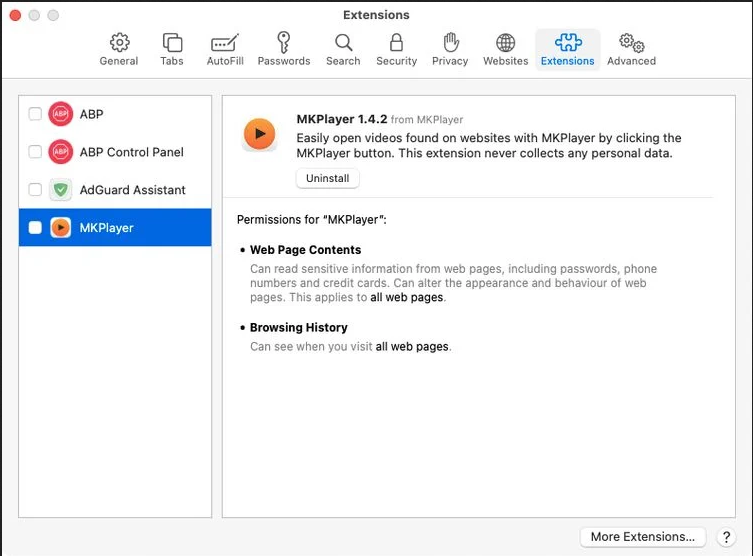Click the Permissions for "MKPlayer" text
The image size is (753, 556).
pos(312,219)
